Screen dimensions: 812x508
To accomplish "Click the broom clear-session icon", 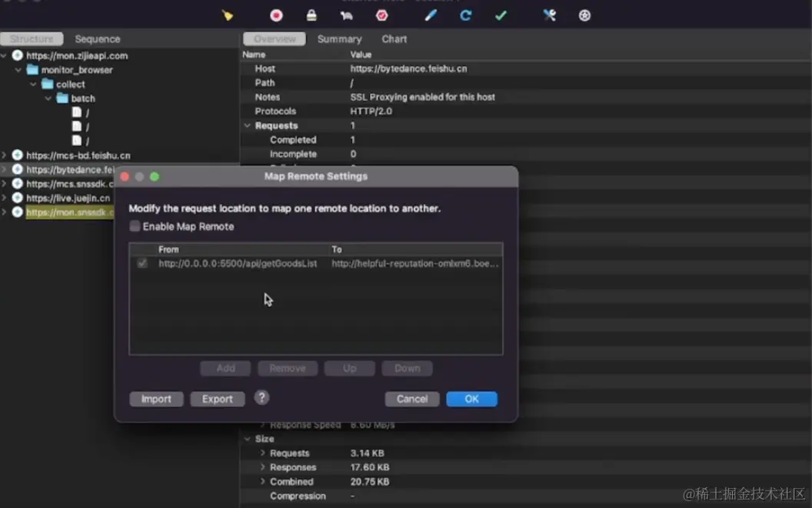I will click(228, 15).
